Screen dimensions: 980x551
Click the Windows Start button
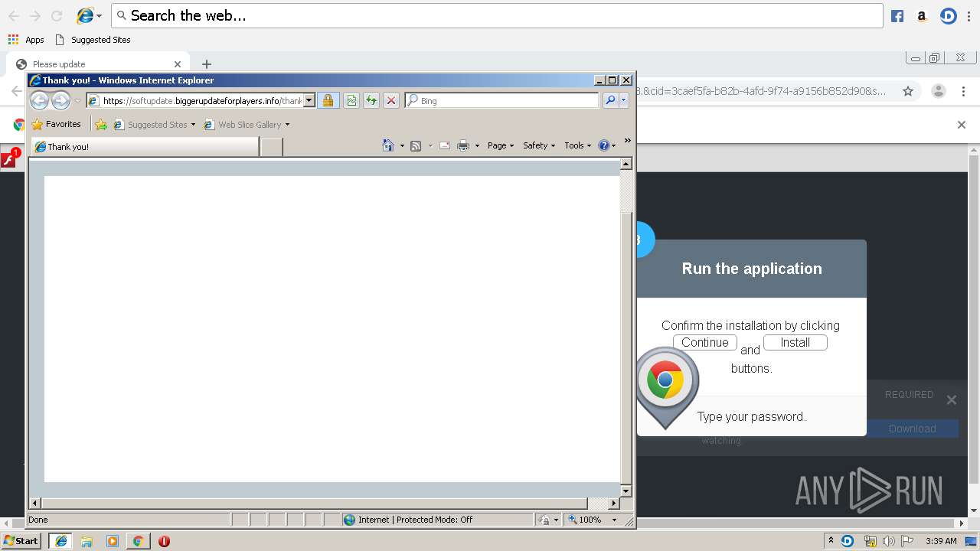[x=21, y=541]
